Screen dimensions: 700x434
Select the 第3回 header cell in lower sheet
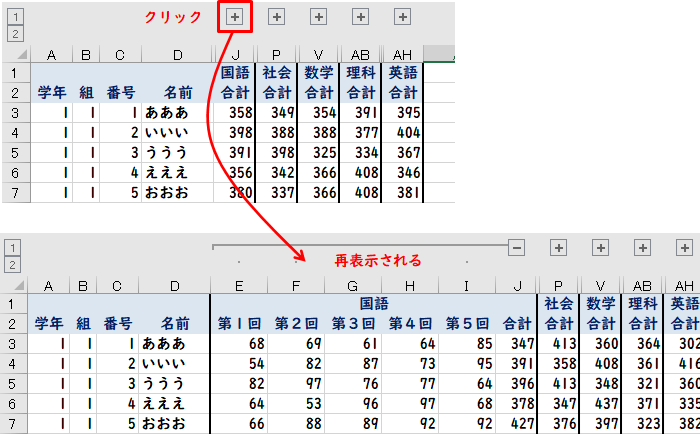pos(352,323)
